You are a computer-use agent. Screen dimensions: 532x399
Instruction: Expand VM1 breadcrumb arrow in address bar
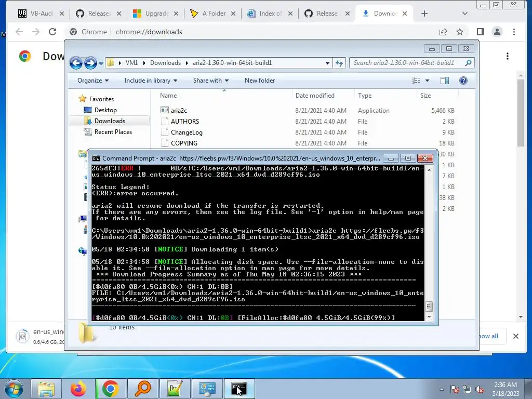144,63
